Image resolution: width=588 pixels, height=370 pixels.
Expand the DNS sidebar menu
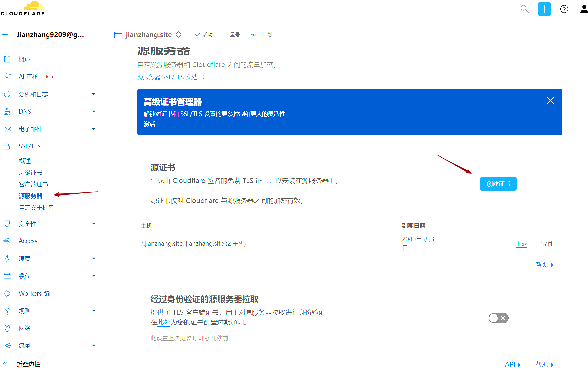pyautogui.click(x=94, y=112)
